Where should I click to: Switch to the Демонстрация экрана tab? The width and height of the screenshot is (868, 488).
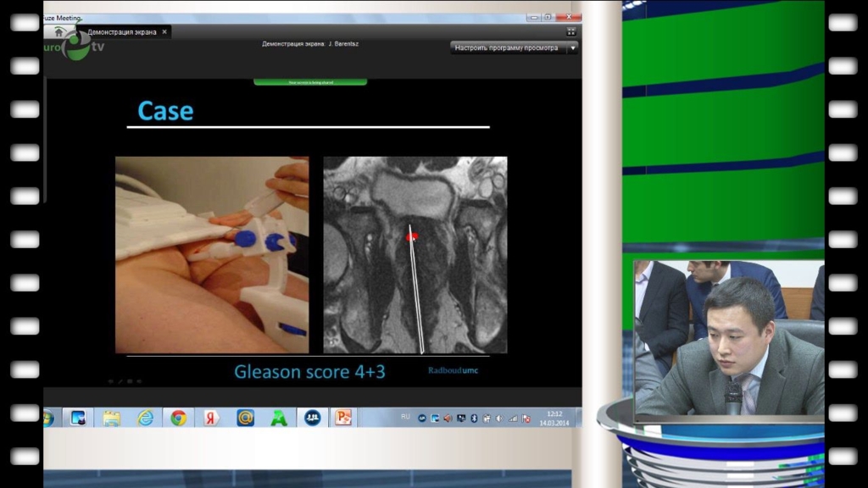point(121,31)
